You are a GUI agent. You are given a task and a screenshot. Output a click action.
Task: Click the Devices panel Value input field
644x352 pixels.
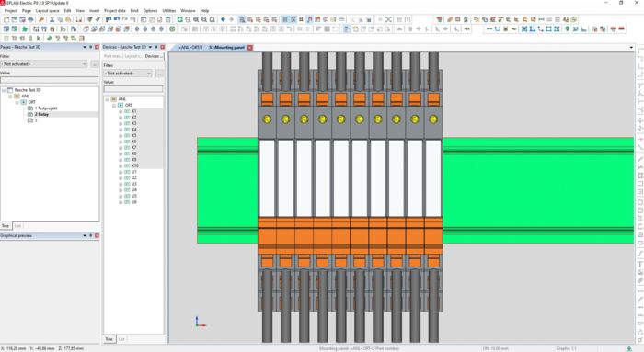coord(133,89)
